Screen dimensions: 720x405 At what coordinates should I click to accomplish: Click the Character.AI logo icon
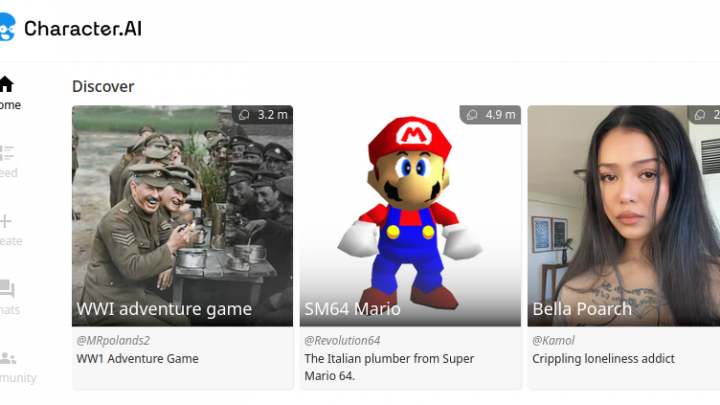pyautogui.click(x=8, y=27)
